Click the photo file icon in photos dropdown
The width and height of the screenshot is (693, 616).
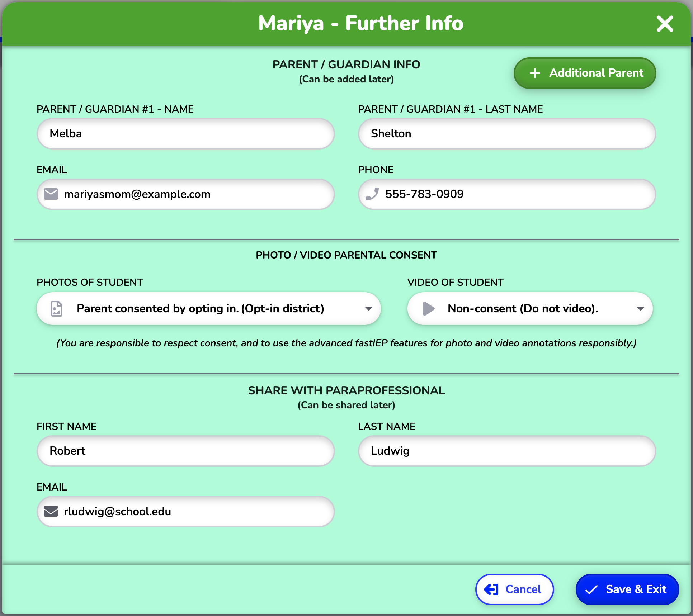click(57, 308)
